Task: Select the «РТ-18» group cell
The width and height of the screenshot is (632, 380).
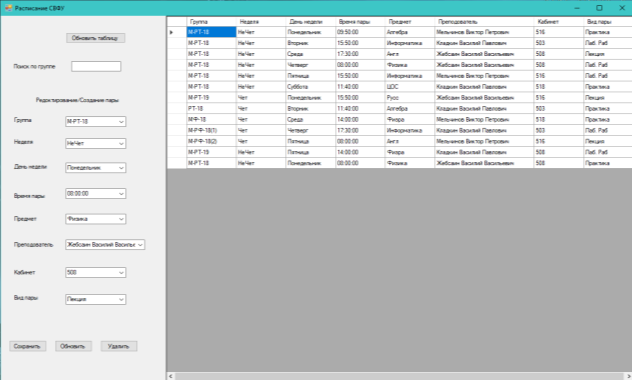Action: tap(212, 108)
